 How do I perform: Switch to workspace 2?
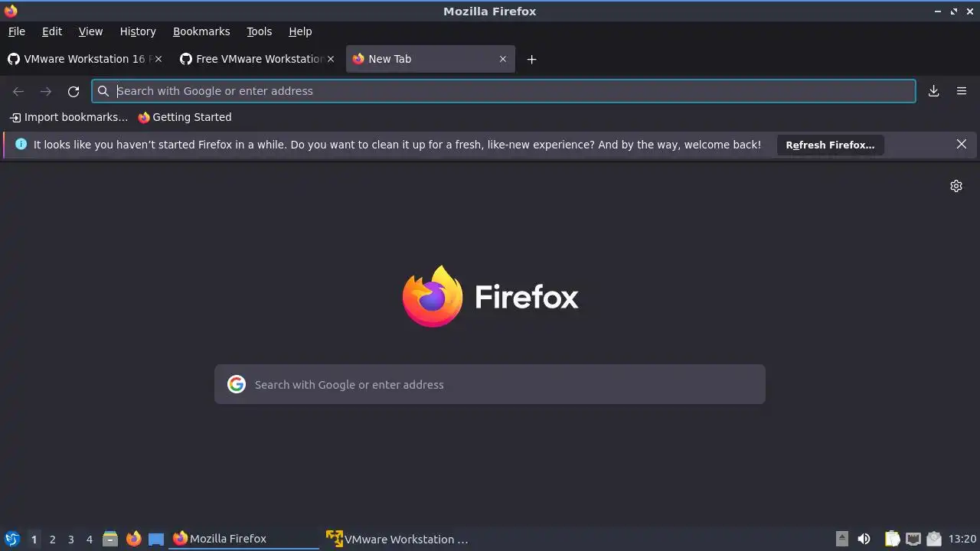point(52,539)
